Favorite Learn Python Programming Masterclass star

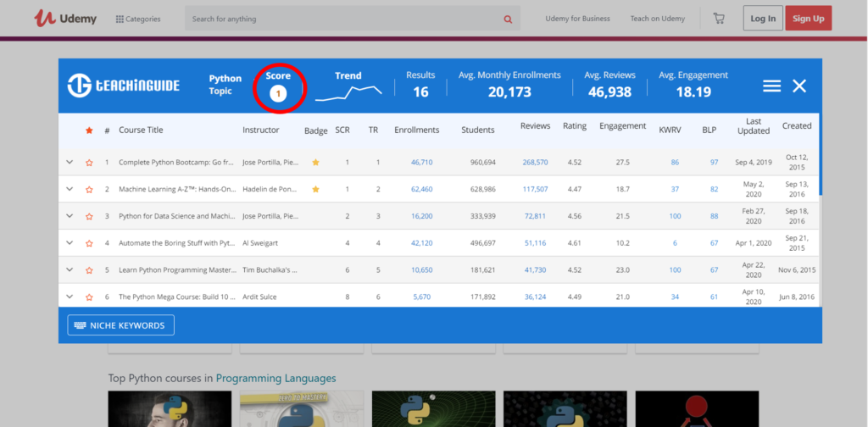tap(89, 270)
